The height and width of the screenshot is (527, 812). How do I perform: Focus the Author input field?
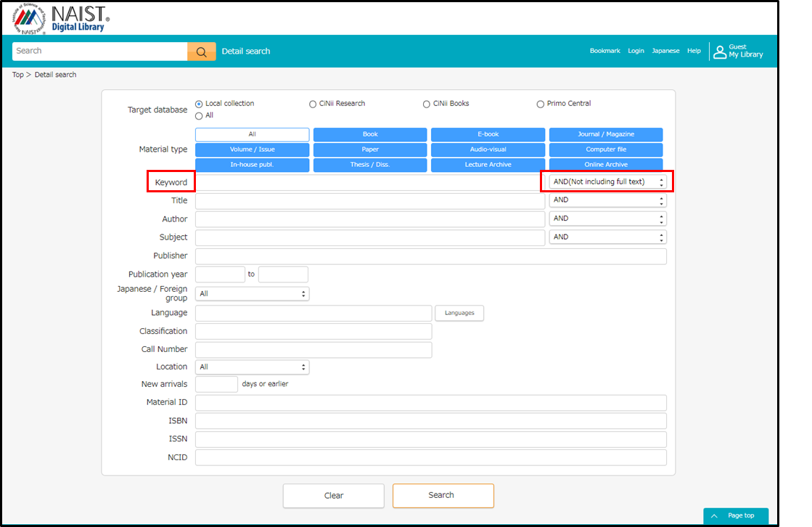tap(370, 219)
